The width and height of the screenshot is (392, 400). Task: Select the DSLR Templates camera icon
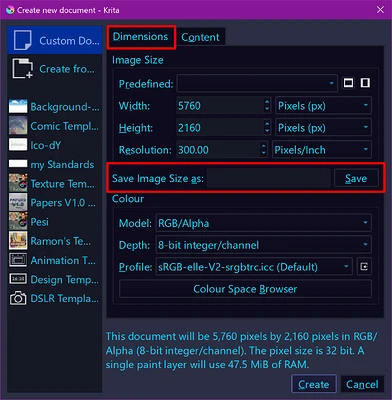tap(18, 298)
